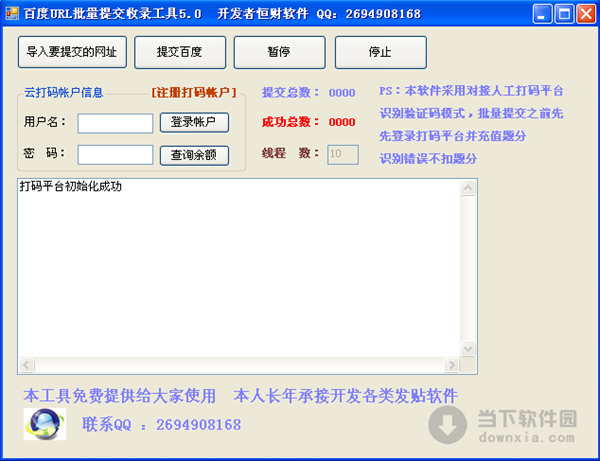
Task: Click the 本人长年承接开发各类发贴软件 text
Action: (346, 396)
